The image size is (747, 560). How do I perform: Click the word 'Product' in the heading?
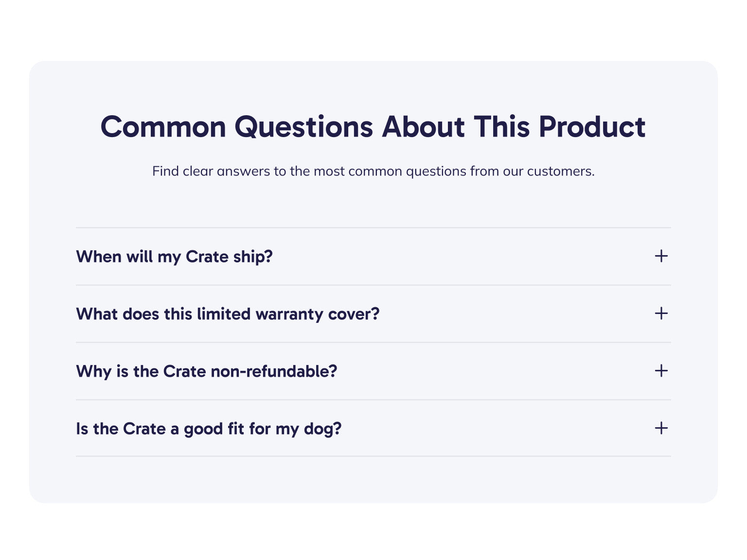(x=592, y=127)
